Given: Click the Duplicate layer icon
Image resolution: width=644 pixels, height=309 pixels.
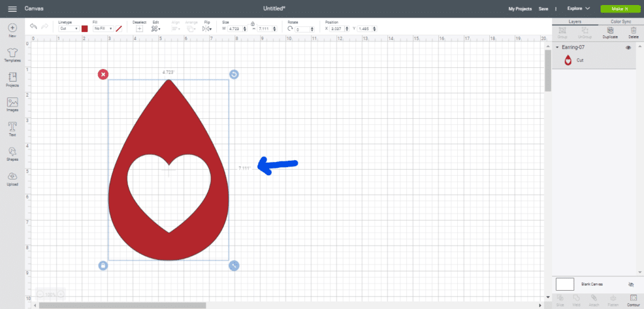Looking at the screenshot, I should [x=609, y=31].
